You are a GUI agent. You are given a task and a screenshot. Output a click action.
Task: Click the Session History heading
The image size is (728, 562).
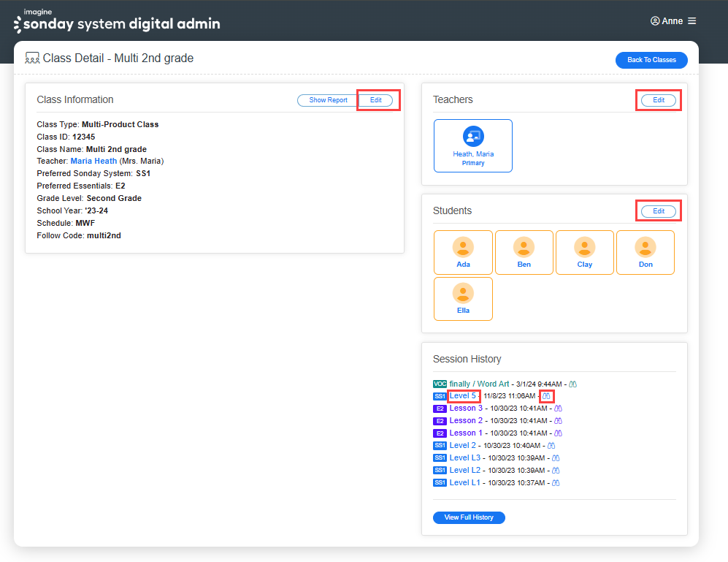[x=467, y=360]
